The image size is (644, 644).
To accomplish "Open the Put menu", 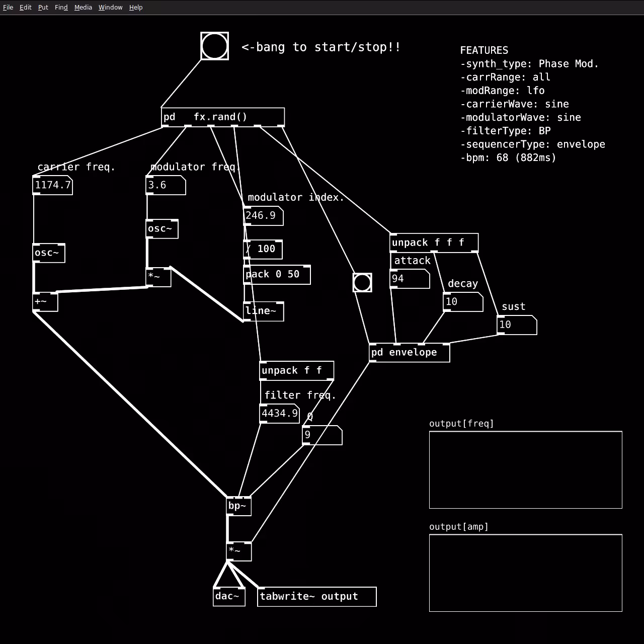I will pos(43,8).
